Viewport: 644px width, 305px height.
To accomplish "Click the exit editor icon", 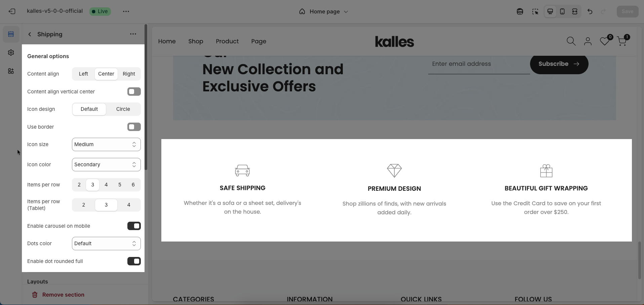I will tap(12, 11).
